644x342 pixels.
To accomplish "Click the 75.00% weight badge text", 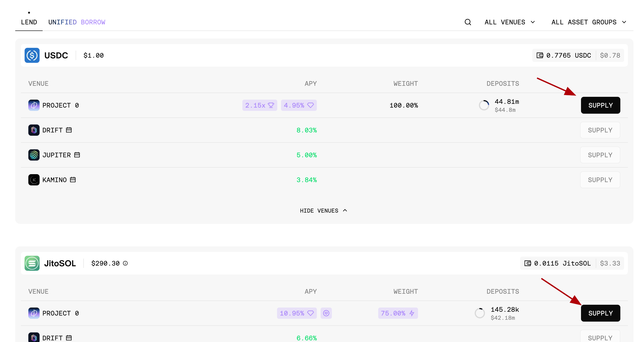I will click(393, 313).
